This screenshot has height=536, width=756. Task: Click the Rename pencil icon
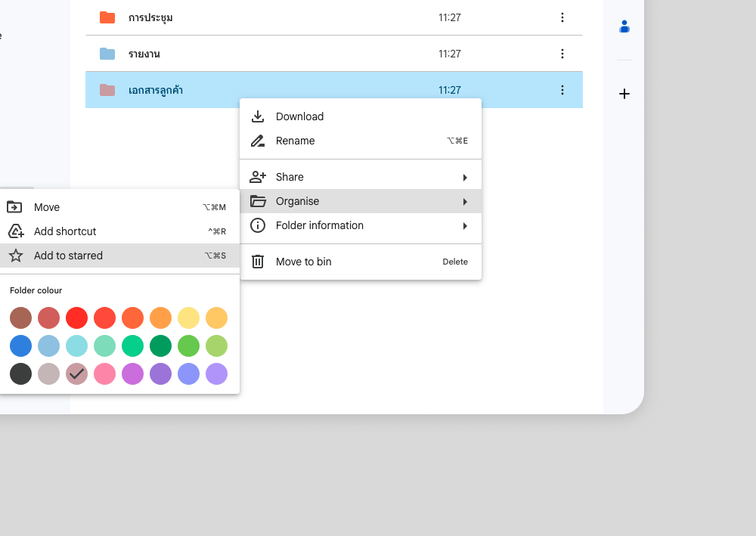(x=258, y=141)
